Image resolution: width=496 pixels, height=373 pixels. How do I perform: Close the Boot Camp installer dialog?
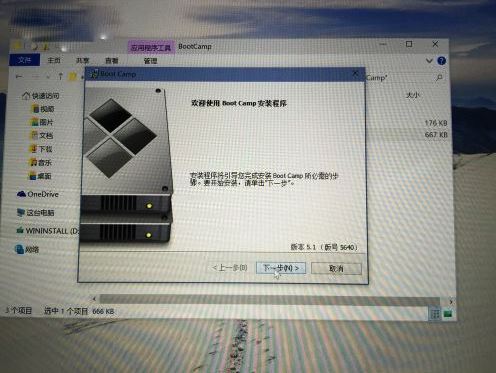coord(355,73)
